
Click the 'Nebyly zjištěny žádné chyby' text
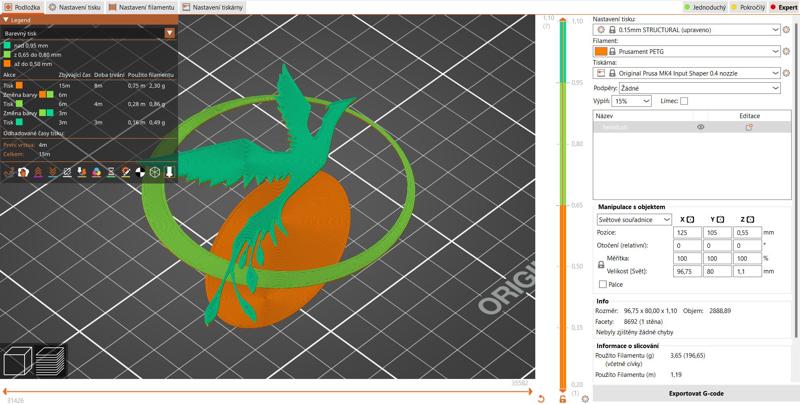point(635,333)
